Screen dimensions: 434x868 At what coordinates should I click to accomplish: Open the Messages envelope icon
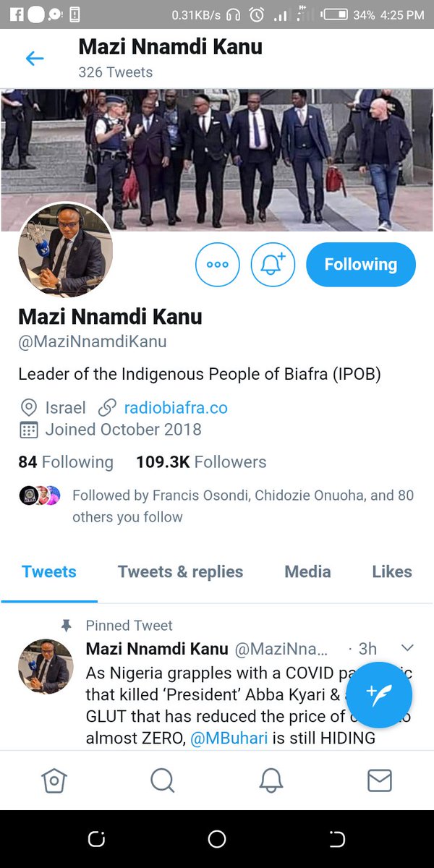[380, 780]
